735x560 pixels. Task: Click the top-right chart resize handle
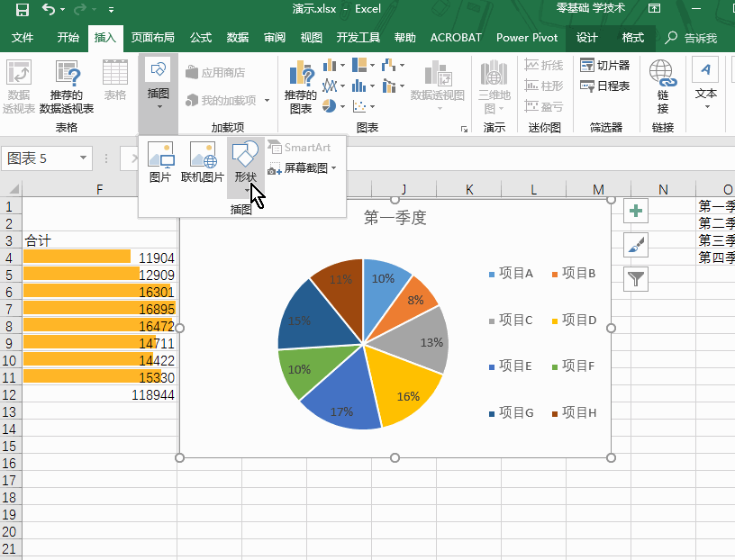tap(611, 200)
